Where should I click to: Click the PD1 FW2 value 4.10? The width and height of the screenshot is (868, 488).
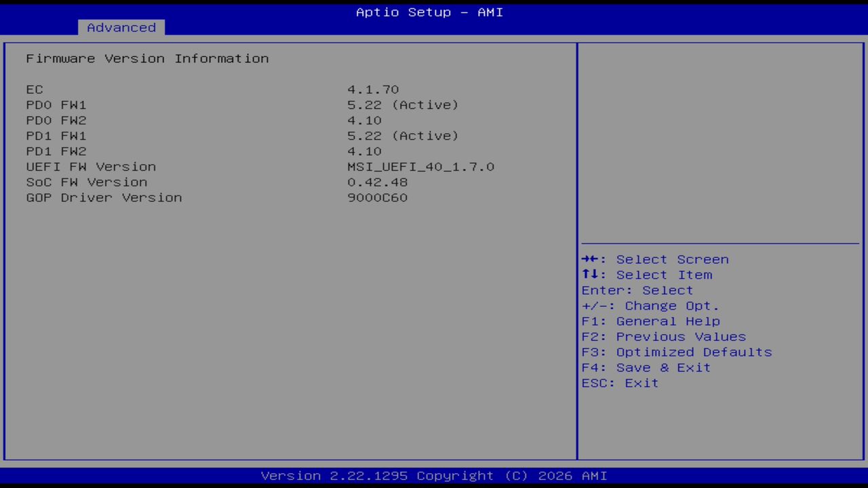pos(364,151)
